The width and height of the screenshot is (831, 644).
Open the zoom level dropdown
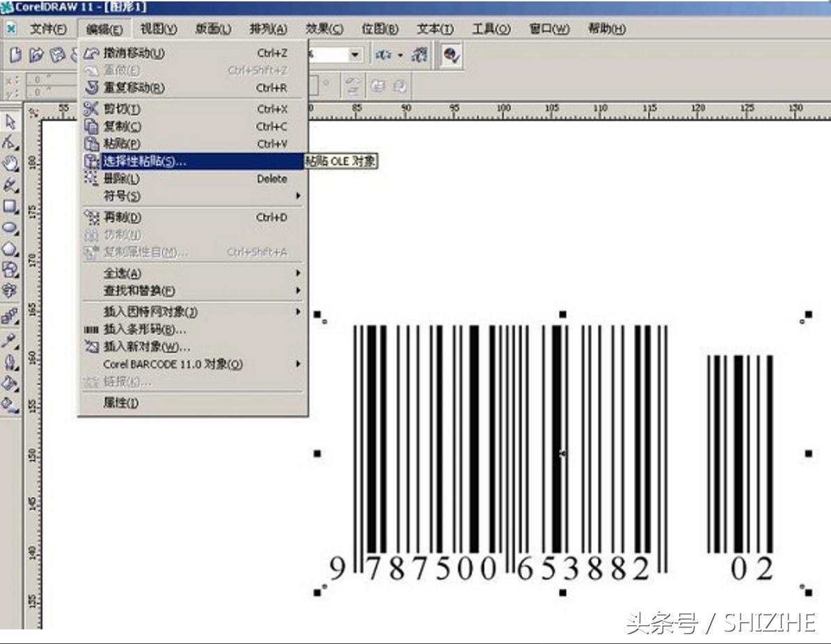(356, 54)
